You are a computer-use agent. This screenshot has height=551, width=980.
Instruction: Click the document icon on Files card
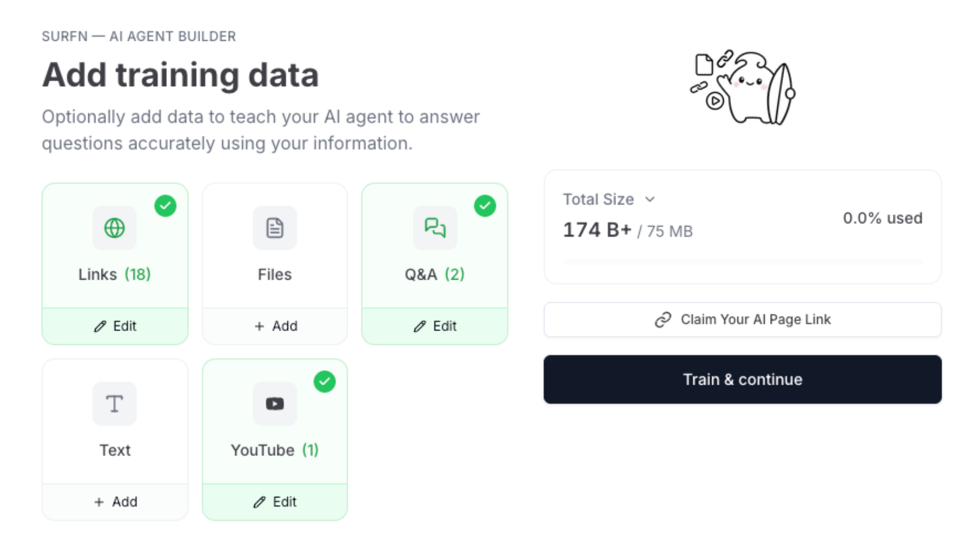tap(275, 228)
